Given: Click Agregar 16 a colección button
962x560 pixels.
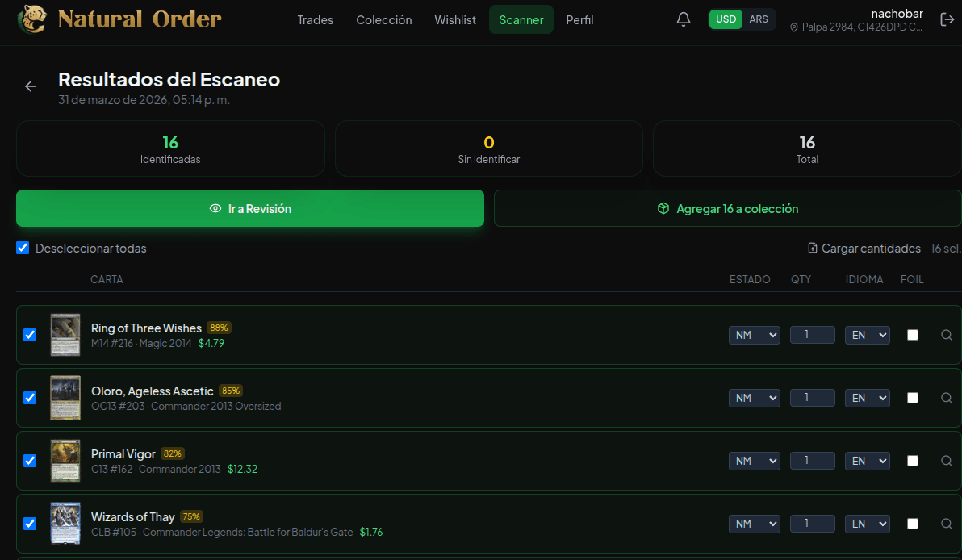Looking at the screenshot, I should 728,209.
